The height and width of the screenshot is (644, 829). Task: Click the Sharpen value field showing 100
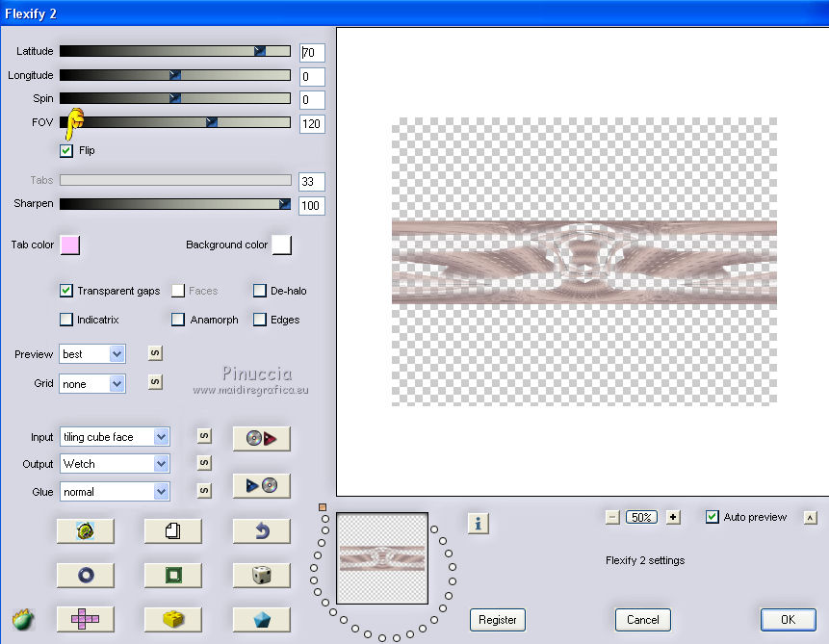pyautogui.click(x=312, y=205)
